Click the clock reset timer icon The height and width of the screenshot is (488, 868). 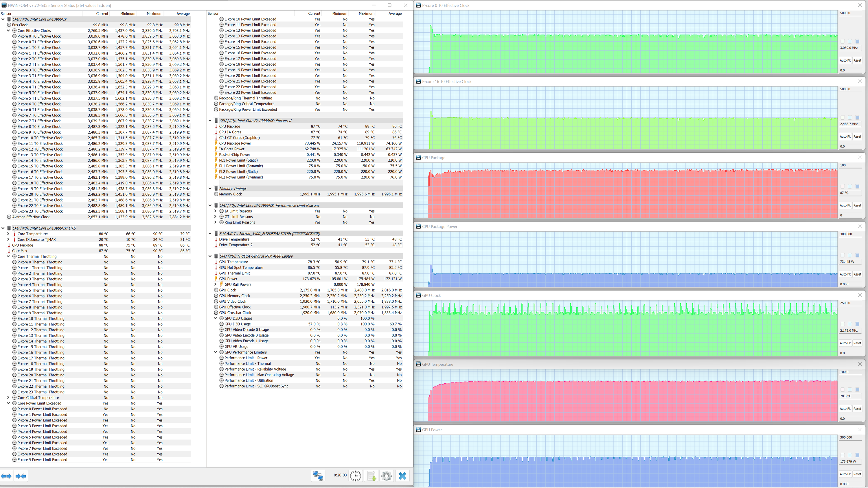(x=355, y=476)
